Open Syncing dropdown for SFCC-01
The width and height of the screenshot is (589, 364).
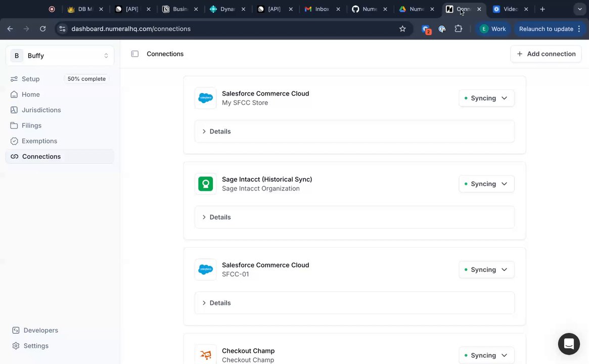coord(486,269)
